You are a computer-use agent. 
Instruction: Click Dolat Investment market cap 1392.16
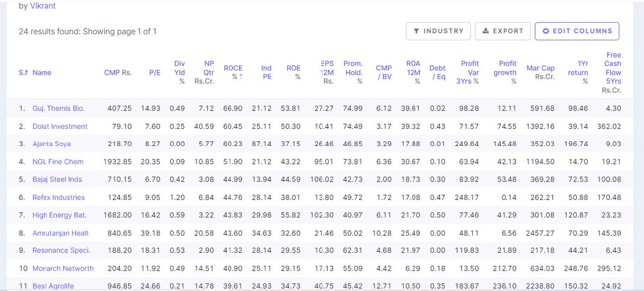point(540,126)
